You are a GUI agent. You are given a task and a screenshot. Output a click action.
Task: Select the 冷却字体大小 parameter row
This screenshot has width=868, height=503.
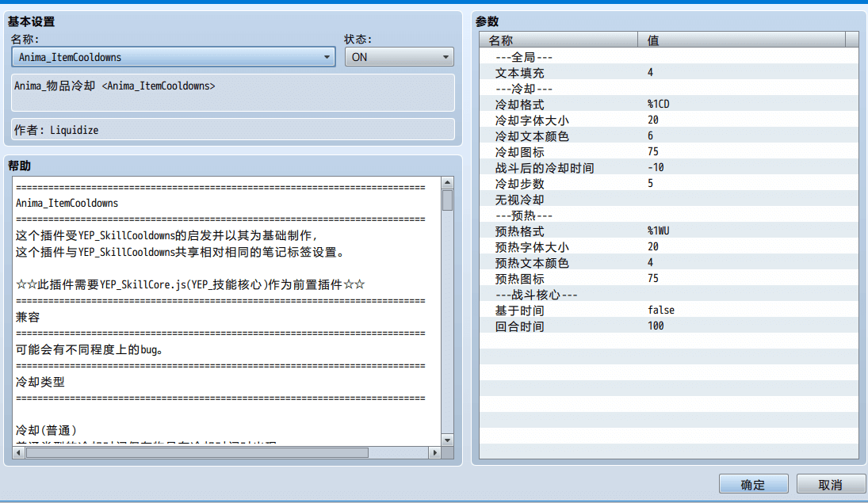pos(669,120)
